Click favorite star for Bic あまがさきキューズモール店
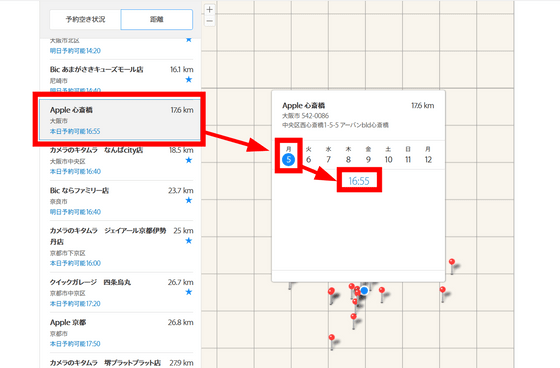The width and height of the screenshot is (560, 368). [189, 79]
